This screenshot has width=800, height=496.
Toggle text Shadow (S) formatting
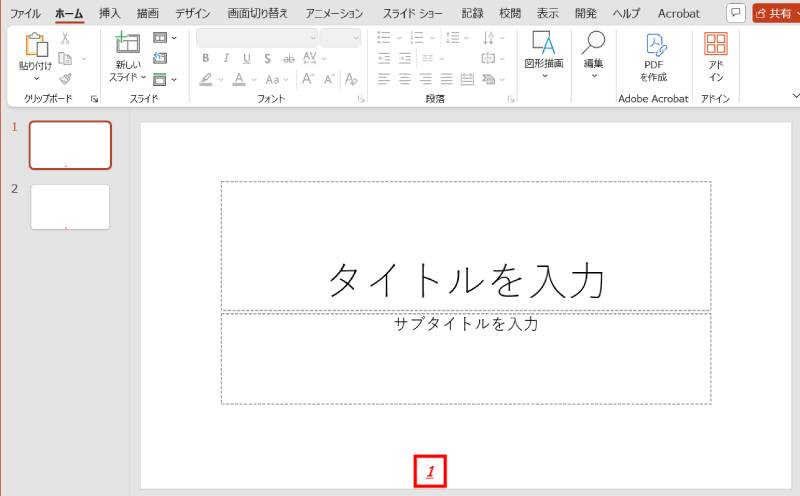267,59
